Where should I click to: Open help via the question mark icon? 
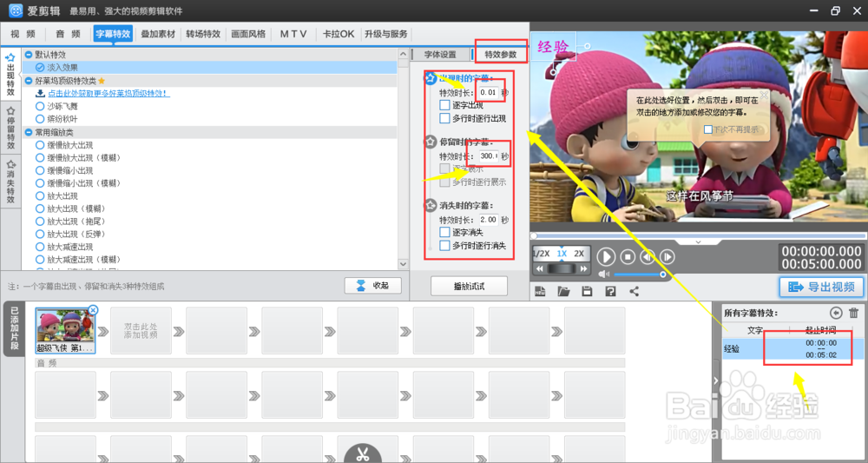pyautogui.click(x=610, y=291)
